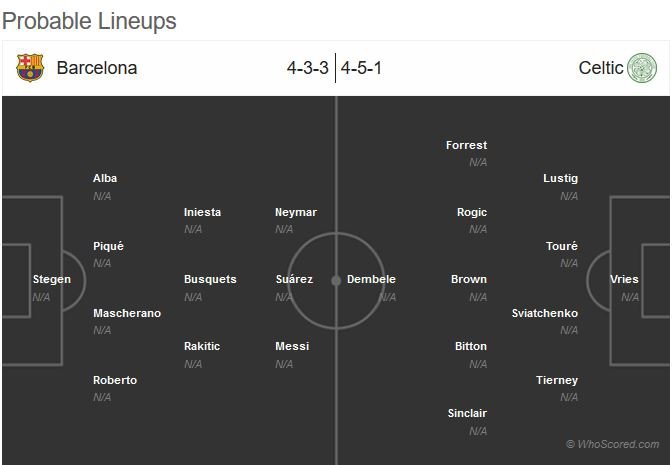Open Sinclair player entry
The width and height of the screenshot is (672, 465).
coord(467,413)
